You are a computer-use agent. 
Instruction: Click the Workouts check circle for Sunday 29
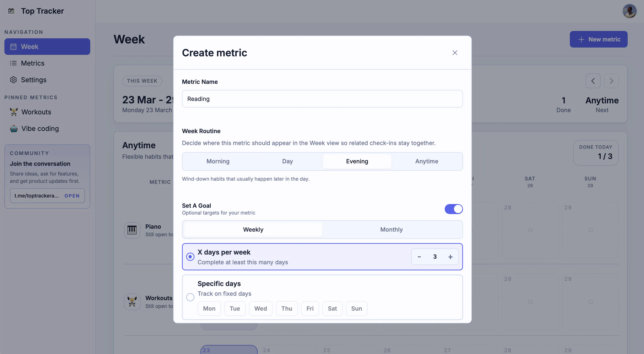(590, 302)
